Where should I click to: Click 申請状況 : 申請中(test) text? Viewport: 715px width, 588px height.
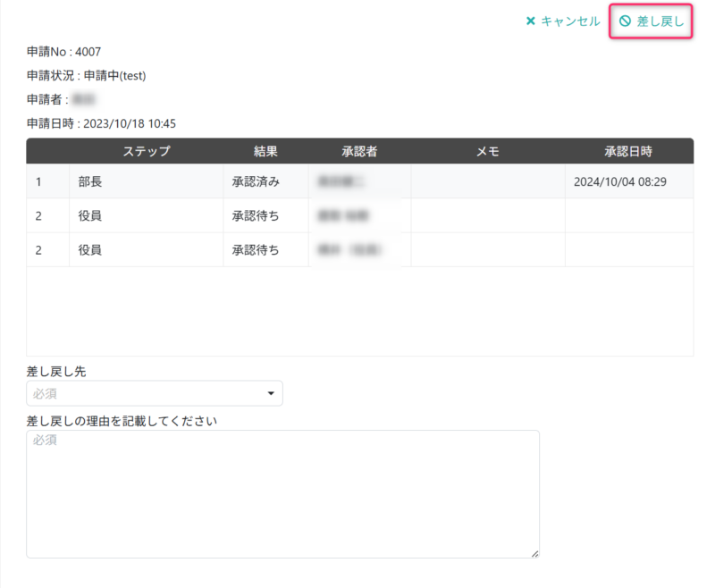pos(86,75)
